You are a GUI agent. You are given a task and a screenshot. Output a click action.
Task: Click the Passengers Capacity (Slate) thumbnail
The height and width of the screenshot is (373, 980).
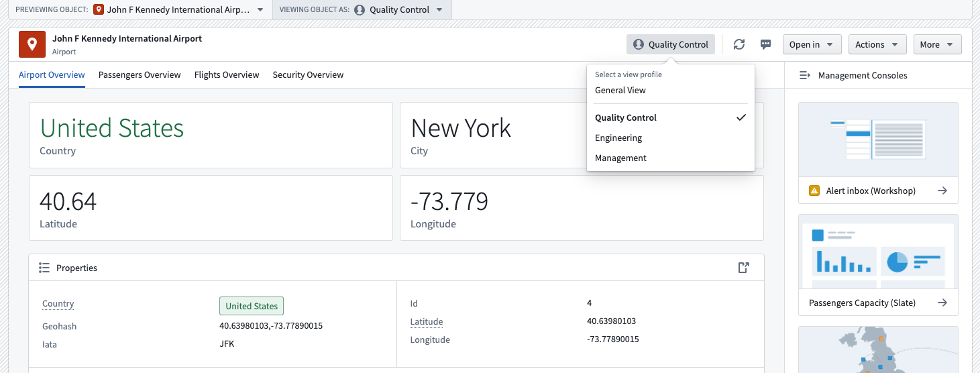tap(878, 252)
